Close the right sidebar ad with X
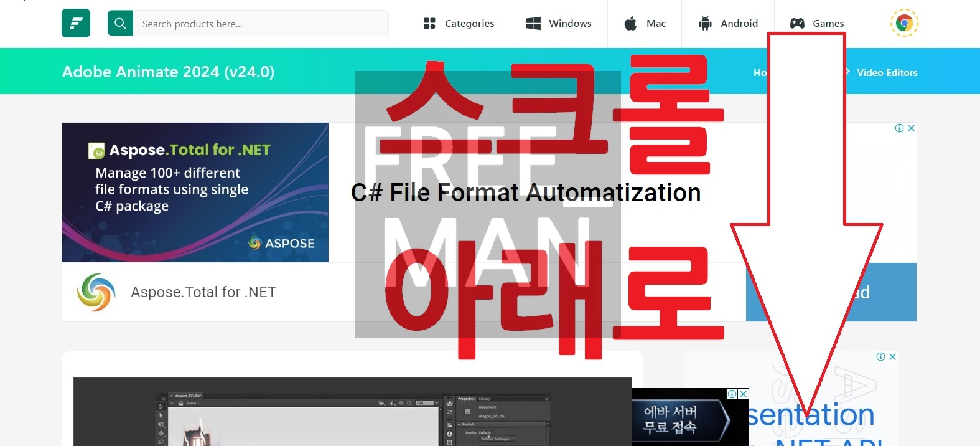 892,357
